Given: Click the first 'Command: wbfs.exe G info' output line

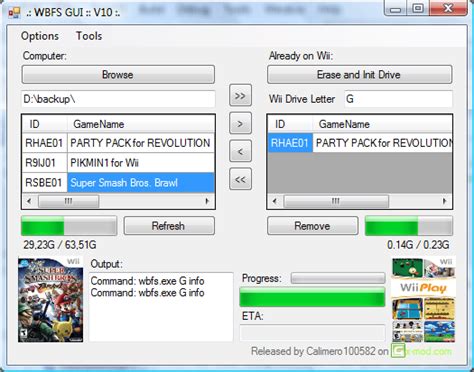Looking at the screenshot, I should pyautogui.click(x=147, y=281).
